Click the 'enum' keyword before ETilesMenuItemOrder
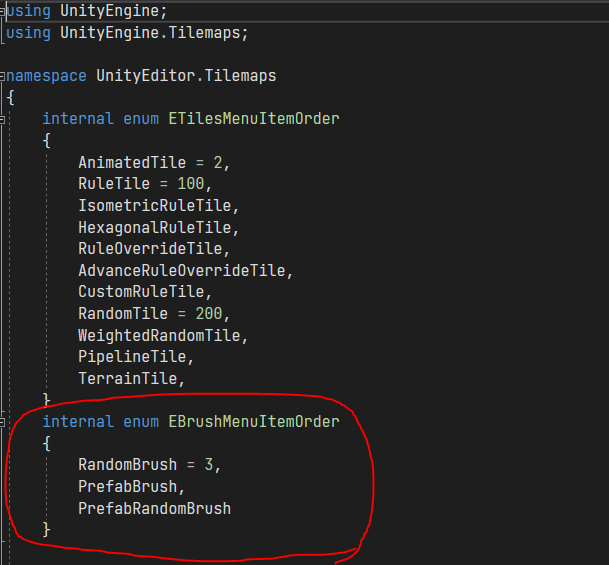609x565 pixels. click(x=141, y=119)
